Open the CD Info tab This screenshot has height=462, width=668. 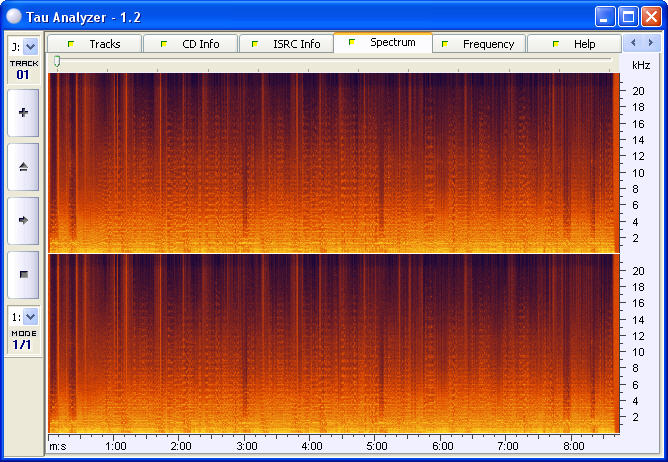[x=190, y=44]
